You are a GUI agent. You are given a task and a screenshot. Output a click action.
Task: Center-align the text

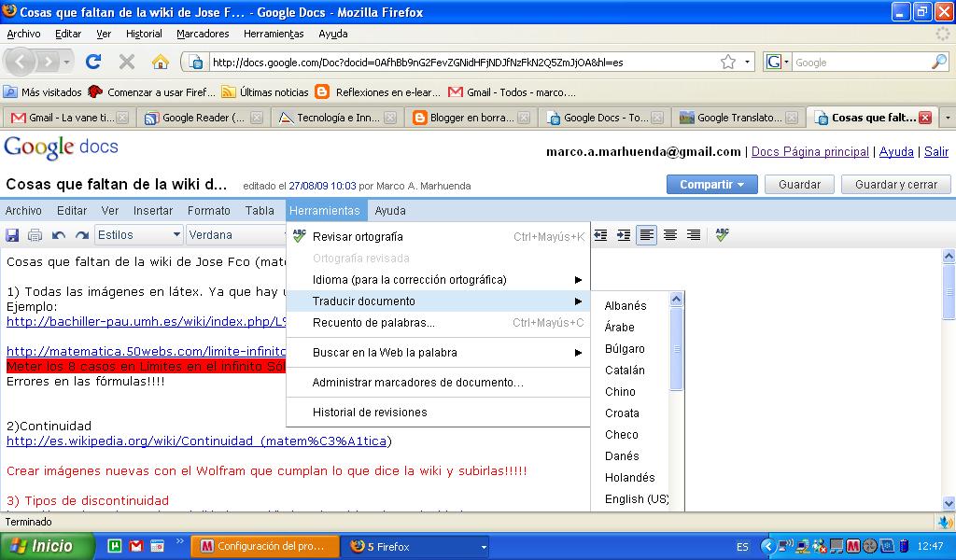[x=670, y=235]
